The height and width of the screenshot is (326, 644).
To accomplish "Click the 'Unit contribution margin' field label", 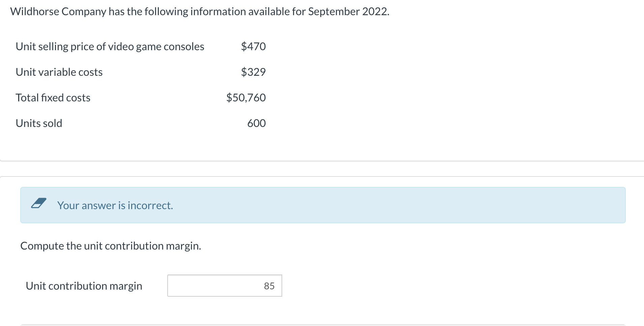I will point(84,286).
